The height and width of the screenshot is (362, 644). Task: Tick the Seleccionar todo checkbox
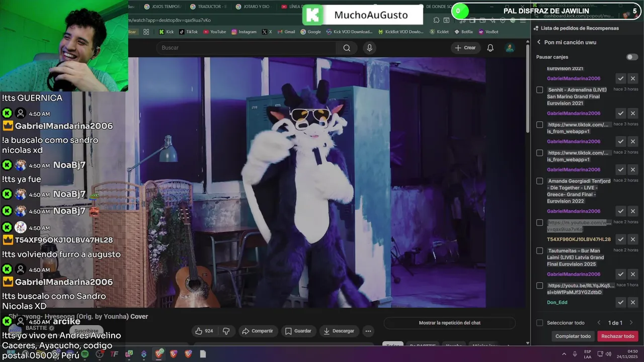coord(540,323)
